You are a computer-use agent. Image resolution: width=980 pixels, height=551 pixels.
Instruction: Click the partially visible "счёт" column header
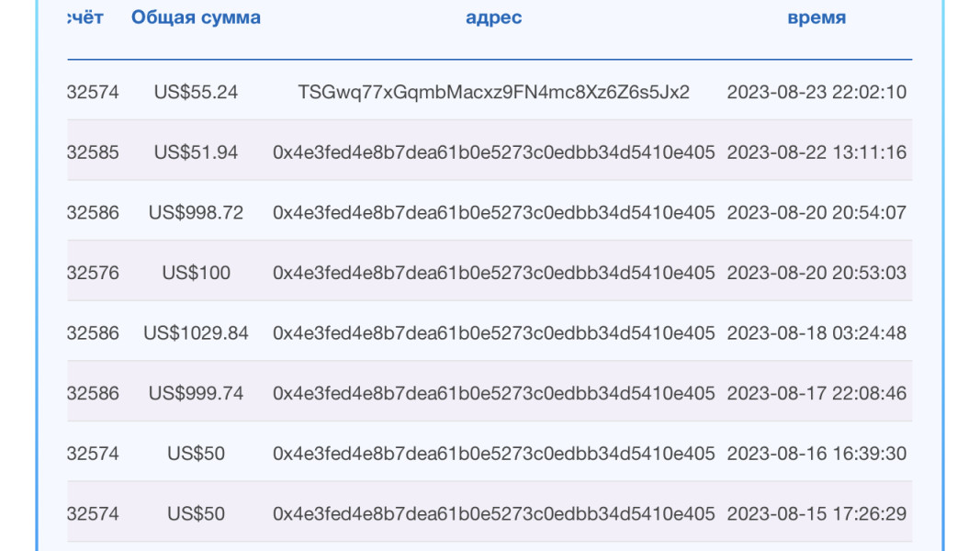pos(85,17)
